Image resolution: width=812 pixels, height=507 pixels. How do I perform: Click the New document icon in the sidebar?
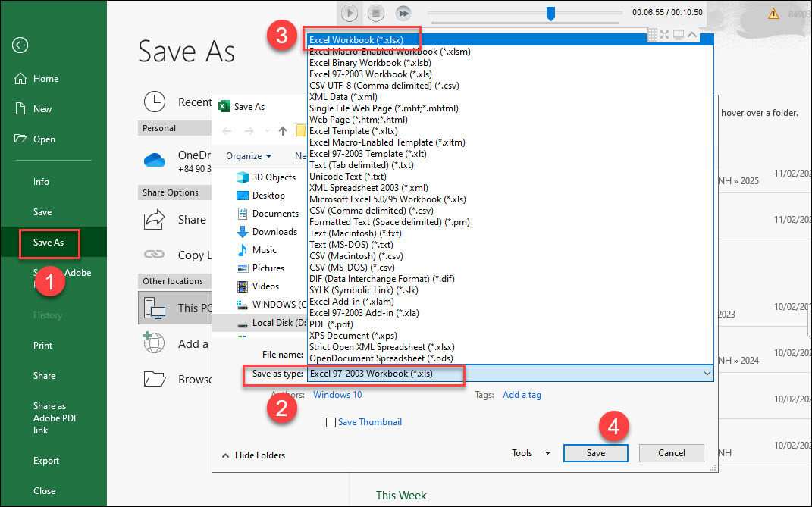(20, 109)
